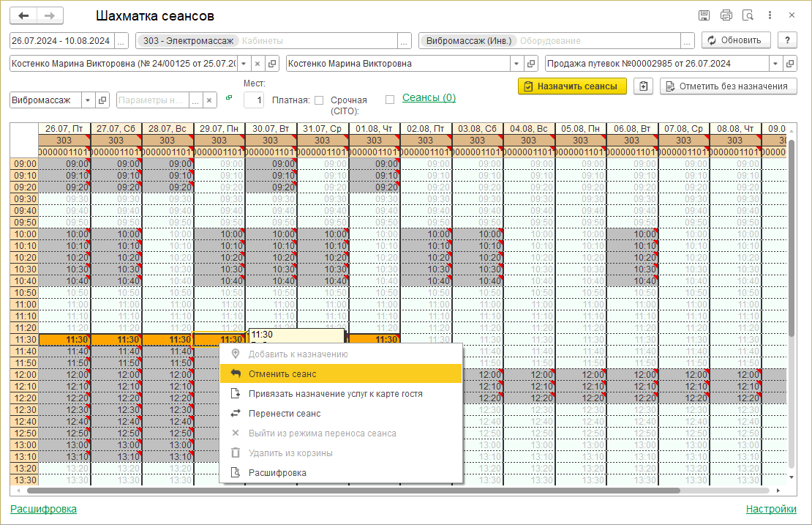Click the save icon in title bar
812x525 pixels.
coord(704,15)
